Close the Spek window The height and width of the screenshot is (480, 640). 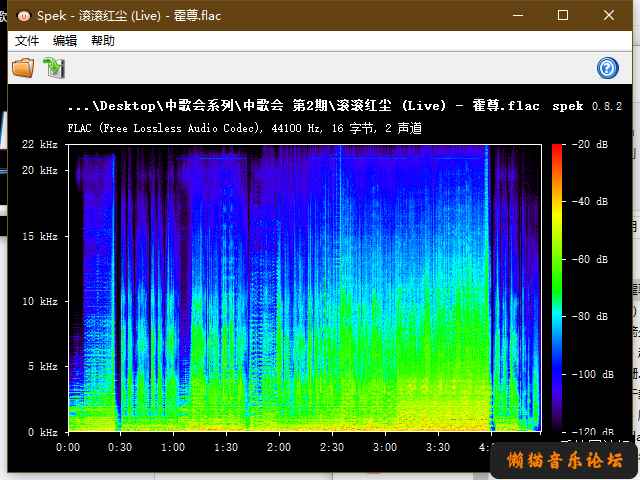609,15
